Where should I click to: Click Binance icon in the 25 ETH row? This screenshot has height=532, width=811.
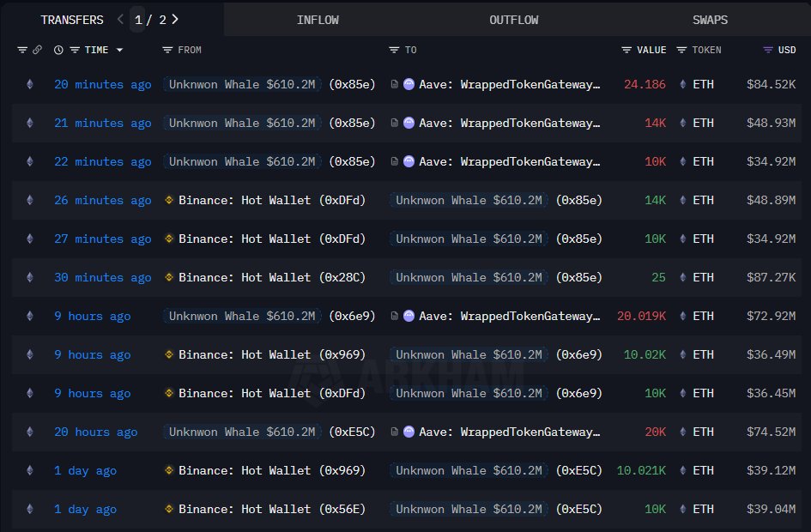pos(168,278)
